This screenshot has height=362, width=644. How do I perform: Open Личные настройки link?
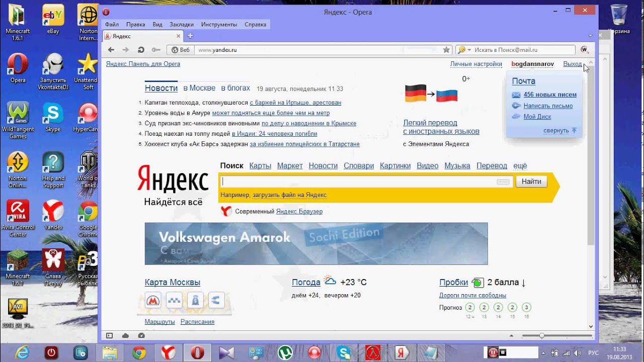(476, 64)
